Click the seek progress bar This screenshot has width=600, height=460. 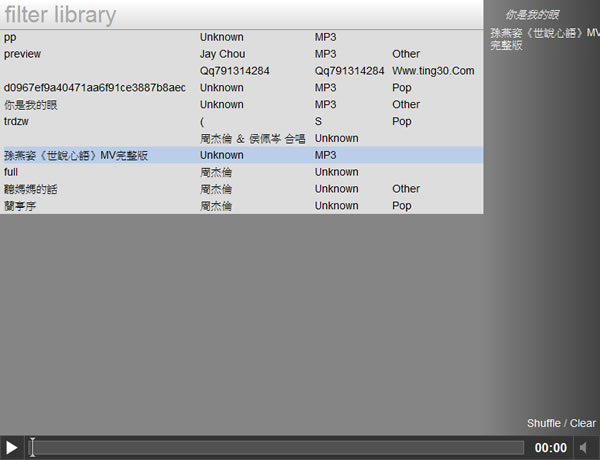(x=275, y=448)
